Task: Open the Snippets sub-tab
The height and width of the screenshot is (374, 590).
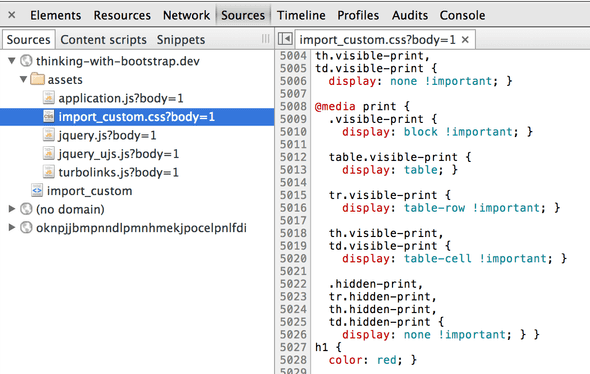Action: [181, 40]
